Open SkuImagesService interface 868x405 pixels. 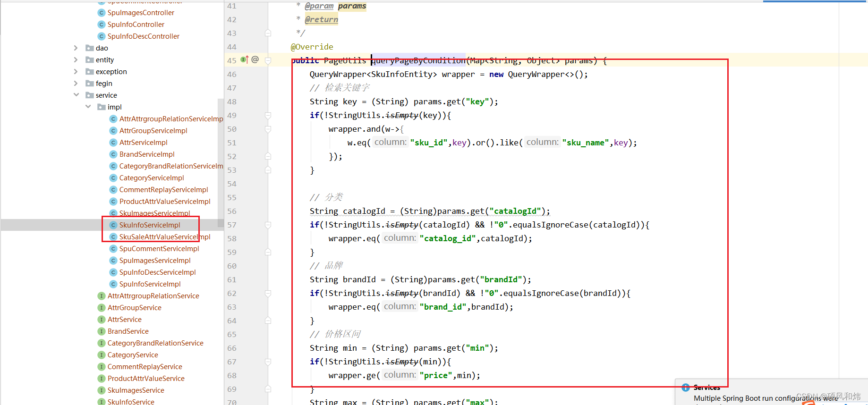[x=136, y=390]
